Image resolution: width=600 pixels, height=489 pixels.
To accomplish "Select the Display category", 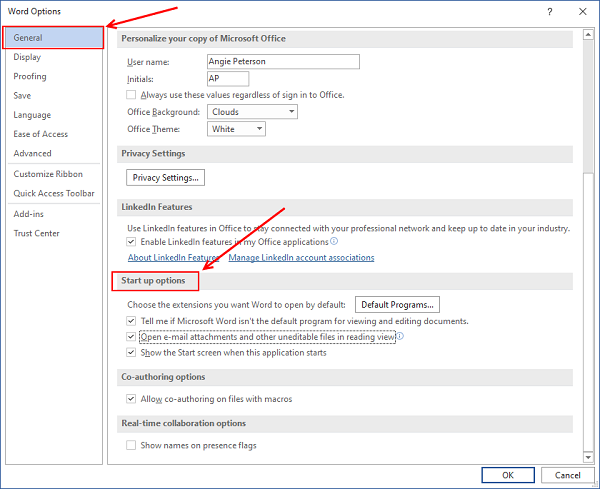I will pos(28,57).
